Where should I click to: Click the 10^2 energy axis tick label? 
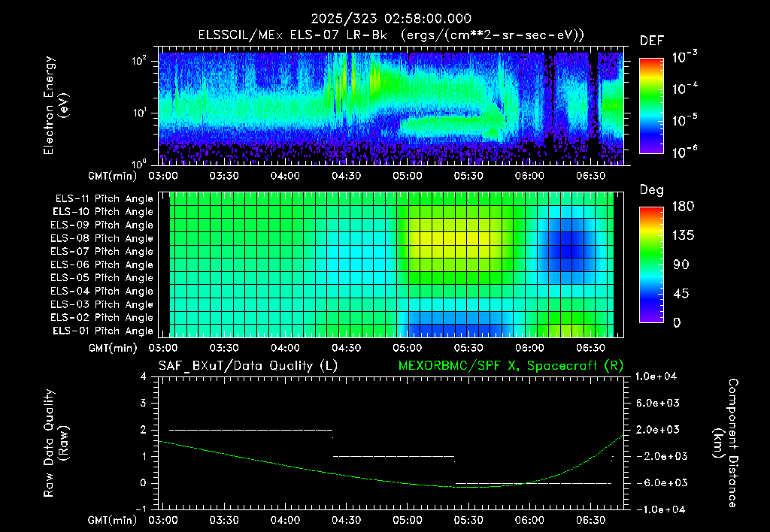click(x=139, y=62)
